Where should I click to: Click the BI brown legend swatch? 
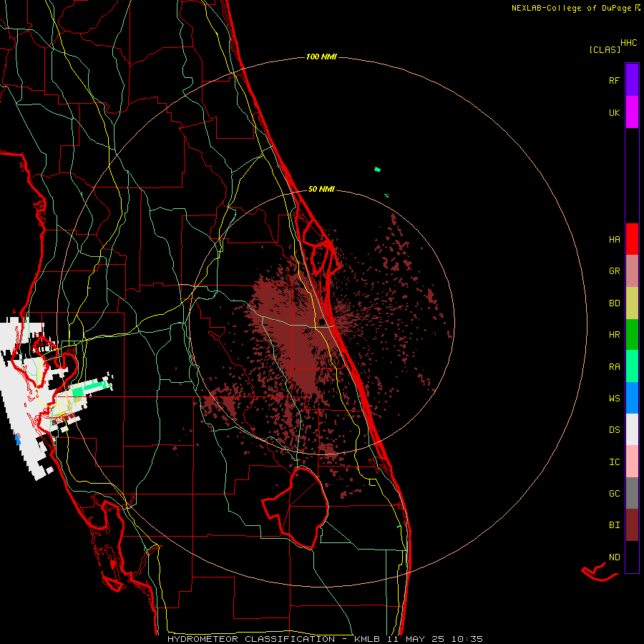(x=632, y=525)
